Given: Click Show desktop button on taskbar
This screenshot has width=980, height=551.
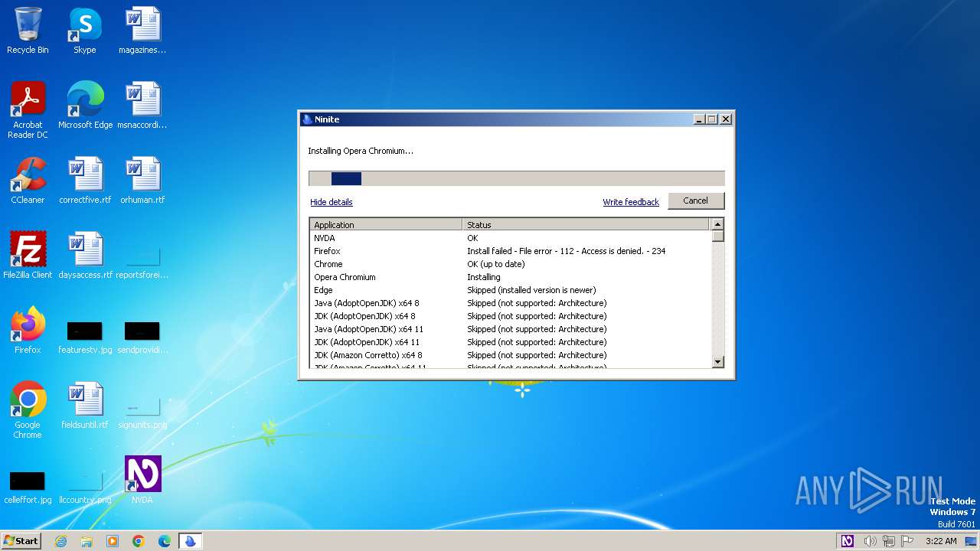Looking at the screenshot, I should (971, 541).
